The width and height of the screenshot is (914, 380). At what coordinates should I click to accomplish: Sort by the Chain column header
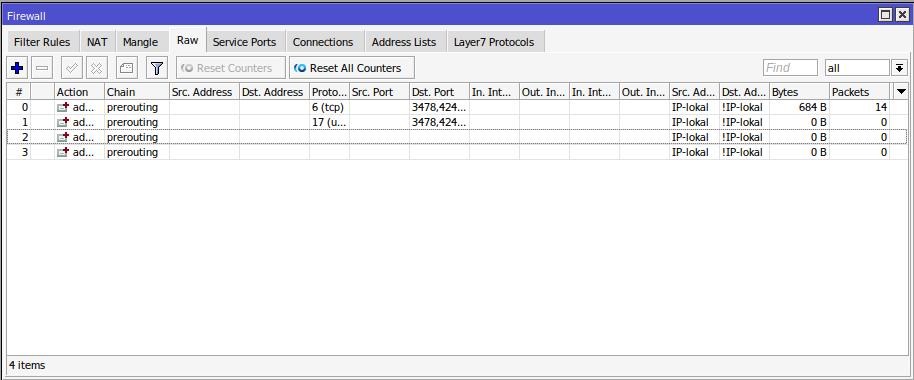[x=137, y=92]
